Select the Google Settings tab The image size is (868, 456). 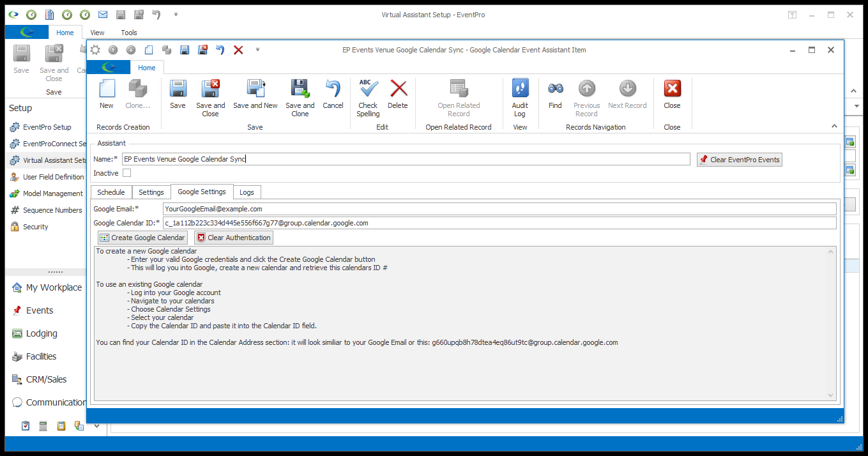click(x=202, y=192)
